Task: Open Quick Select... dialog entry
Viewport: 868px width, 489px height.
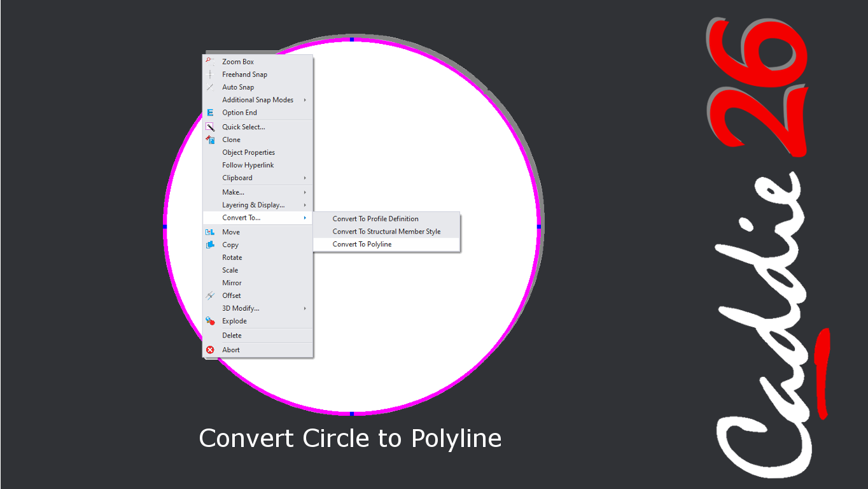Action: (x=258, y=127)
